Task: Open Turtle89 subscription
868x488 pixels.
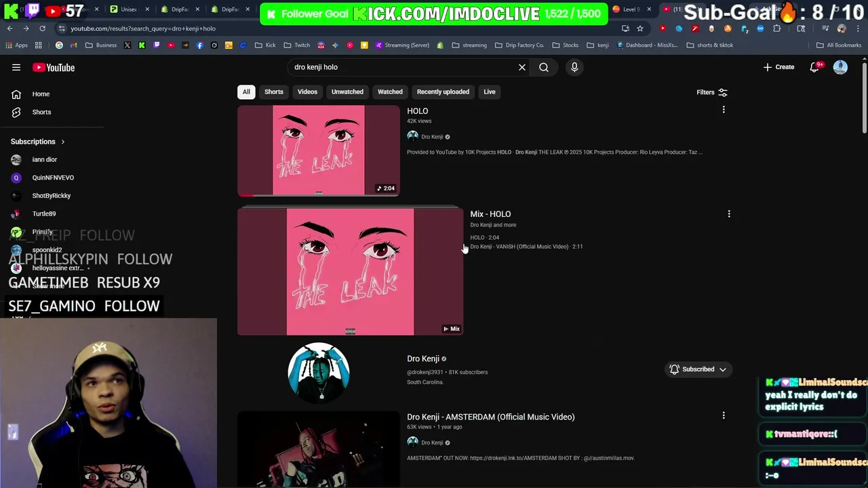Action: pyautogui.click(x=44, y=213)
